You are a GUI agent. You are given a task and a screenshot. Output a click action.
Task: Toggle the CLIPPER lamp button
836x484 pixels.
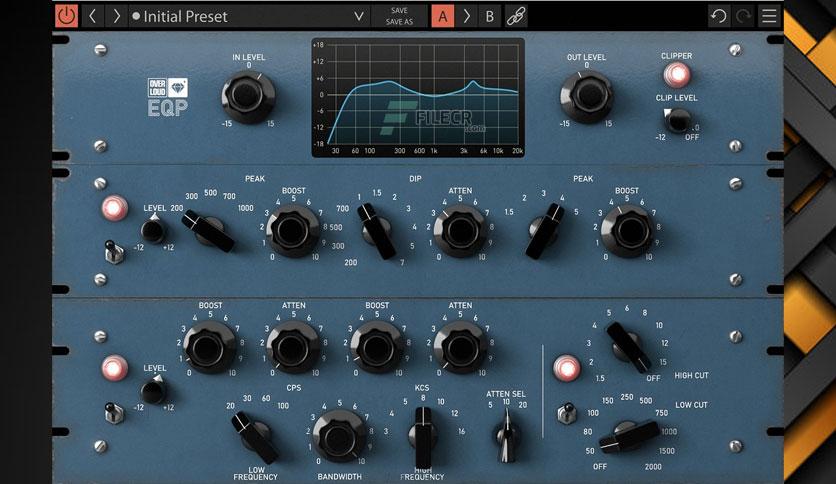coord(677,75)
